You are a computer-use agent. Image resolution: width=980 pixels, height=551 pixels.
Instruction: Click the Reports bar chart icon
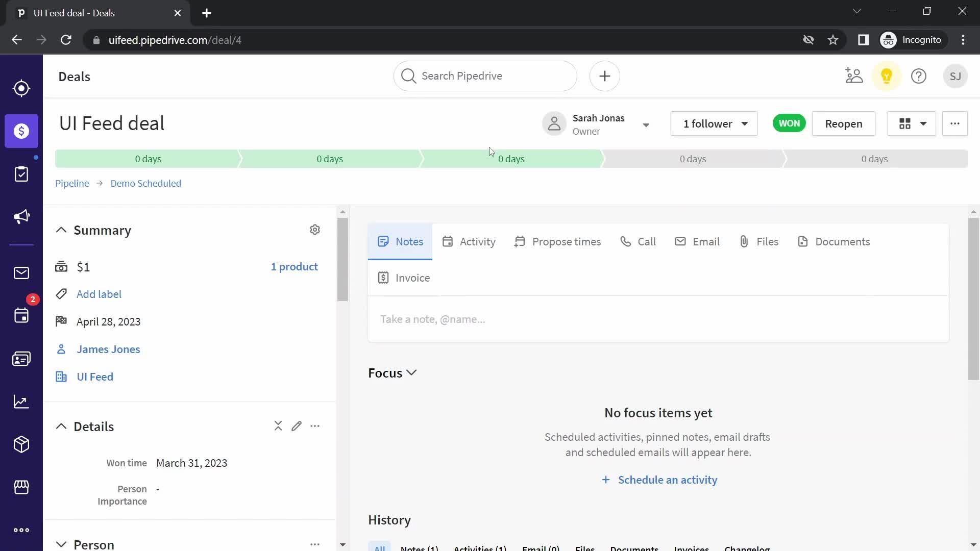point(21,402)
